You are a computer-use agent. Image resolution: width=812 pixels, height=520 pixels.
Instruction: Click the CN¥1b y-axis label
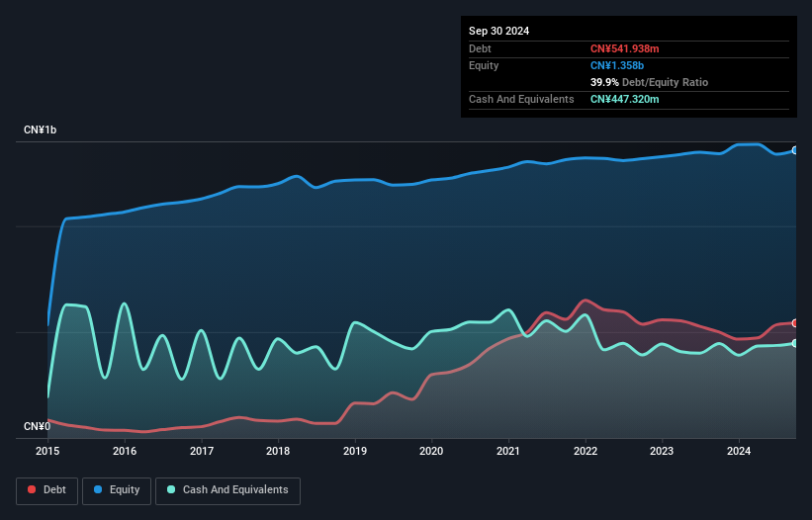point(40,130)
